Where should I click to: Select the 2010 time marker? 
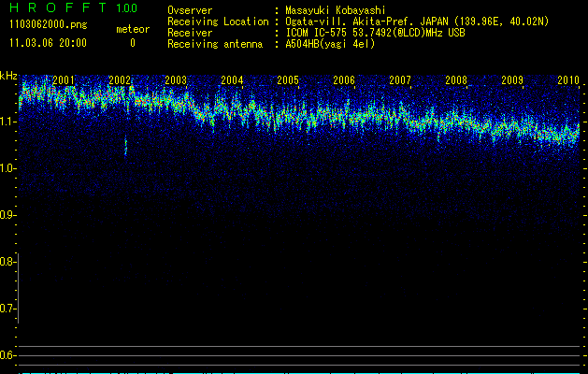coord(568,81)
